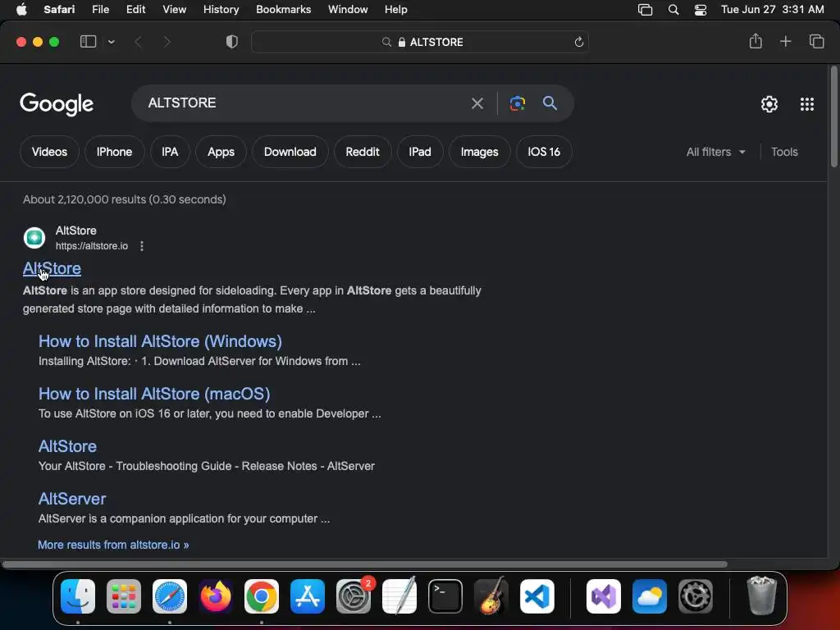Open the Share button in toolbar

pyautogui.click(x=756, y=41)
